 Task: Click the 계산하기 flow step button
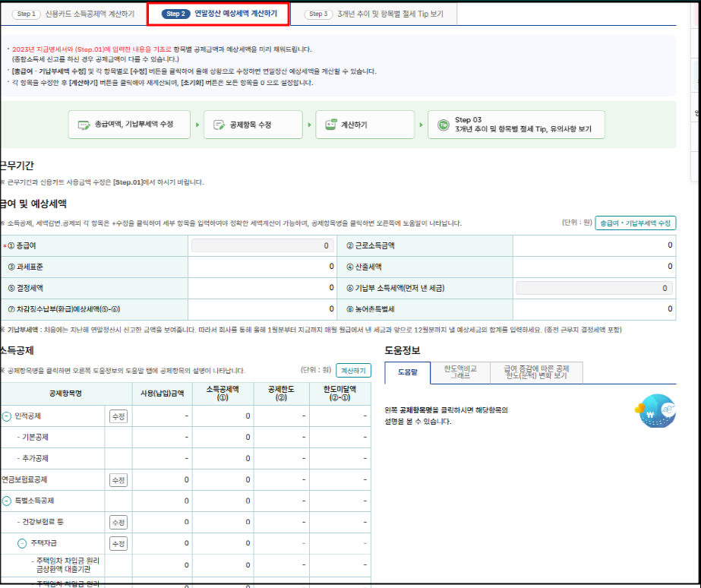(x=365, y=125)
